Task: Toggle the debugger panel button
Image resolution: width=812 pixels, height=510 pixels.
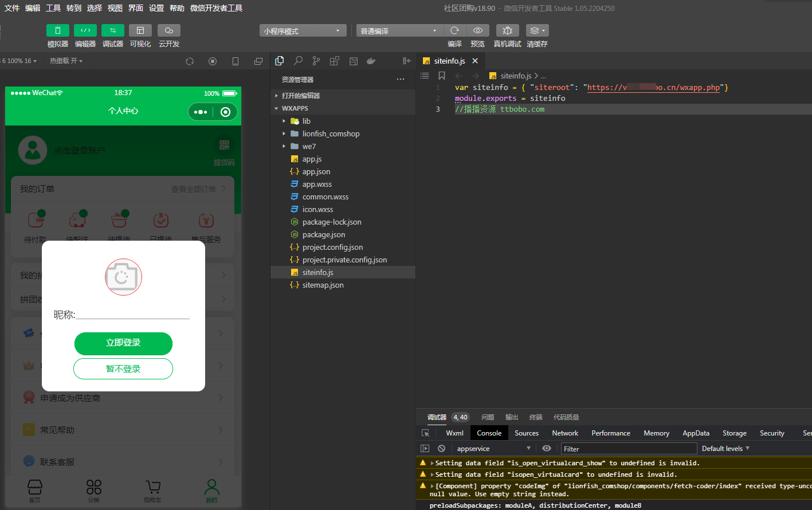Action: pos(113,30)
